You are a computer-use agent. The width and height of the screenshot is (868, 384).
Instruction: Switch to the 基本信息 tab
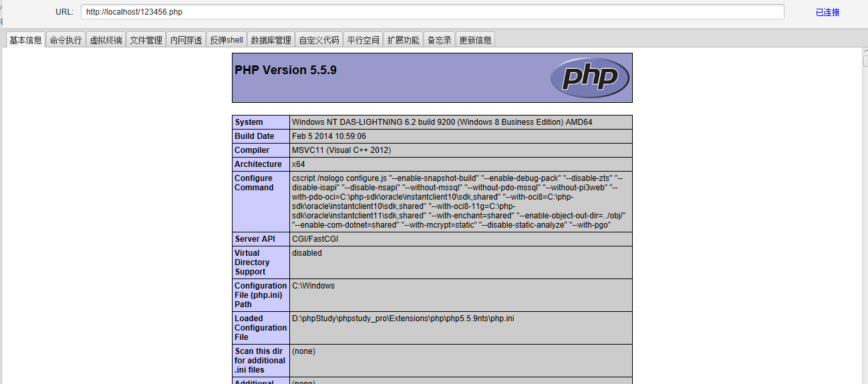tap(25, 40)
